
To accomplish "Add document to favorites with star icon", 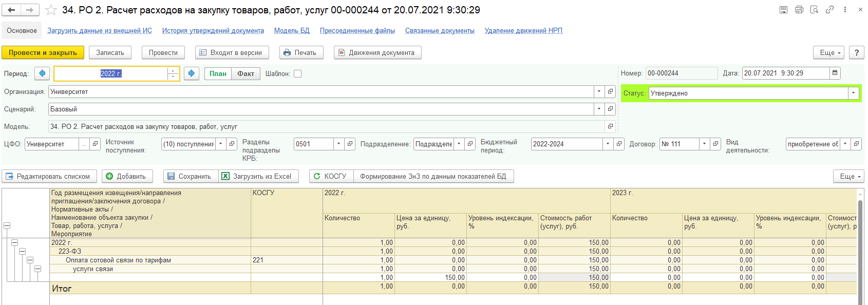I will [x=51, y=10].
